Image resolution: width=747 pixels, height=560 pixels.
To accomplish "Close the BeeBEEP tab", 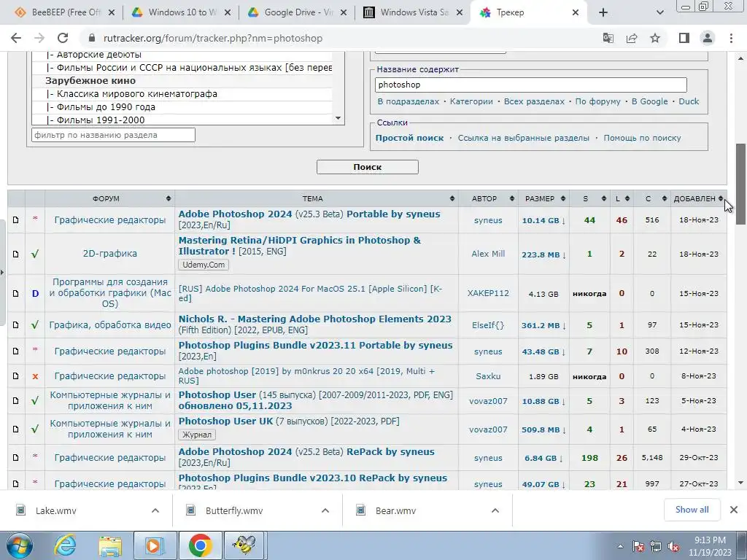I will click(112, 12).
